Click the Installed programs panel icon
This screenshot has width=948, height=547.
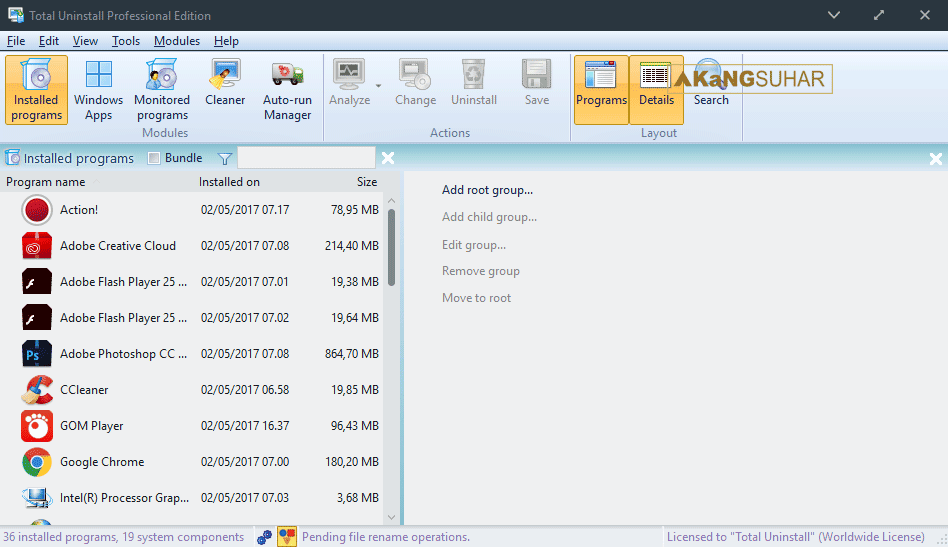(x=12, y=158)
